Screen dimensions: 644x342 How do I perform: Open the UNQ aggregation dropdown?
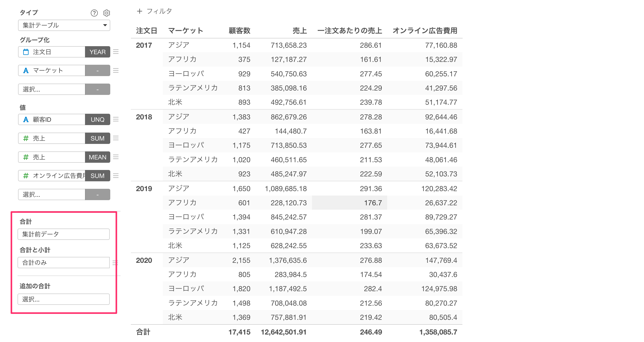(98, 119)
